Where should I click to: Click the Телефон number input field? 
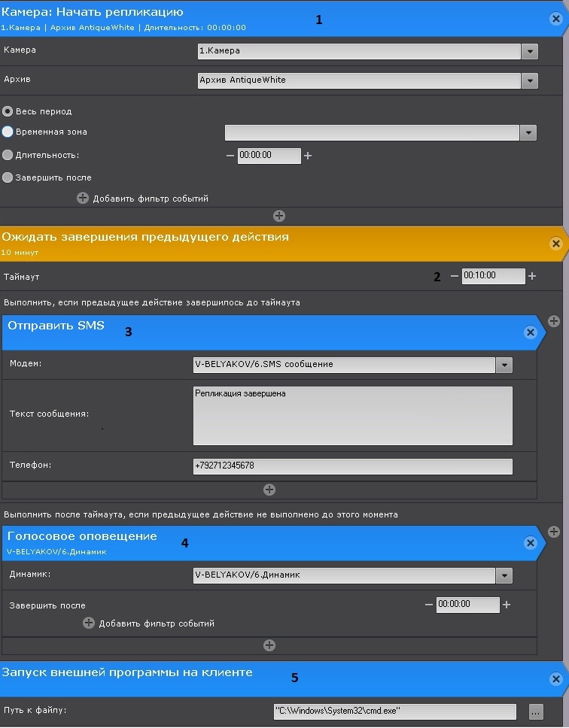tap(352, 466)
